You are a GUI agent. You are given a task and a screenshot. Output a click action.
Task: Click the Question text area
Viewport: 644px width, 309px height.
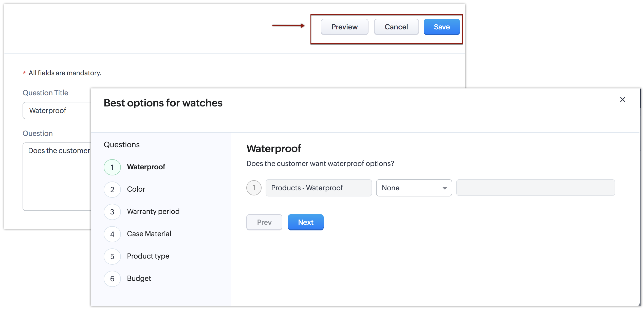click(x=57, y=177)
